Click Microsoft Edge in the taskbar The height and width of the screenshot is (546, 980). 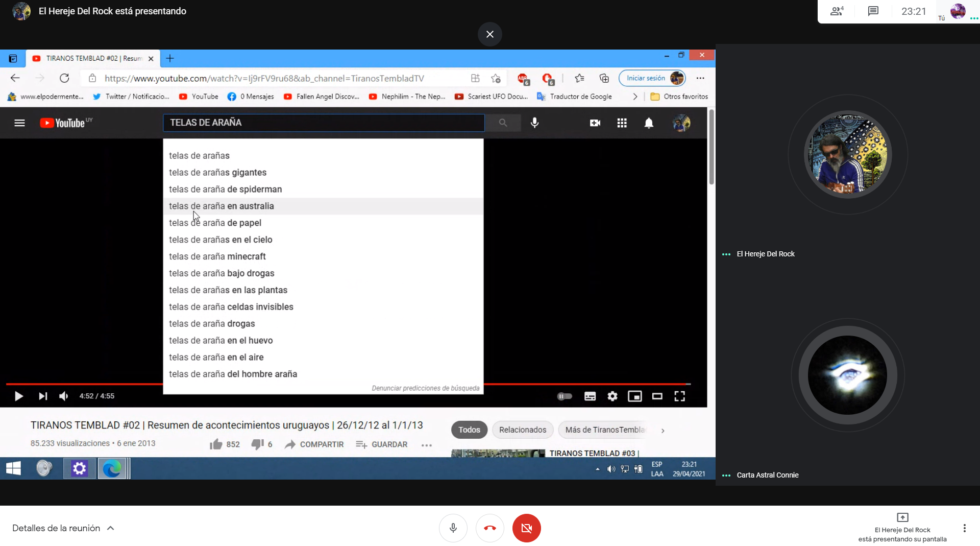coord(112,468)
